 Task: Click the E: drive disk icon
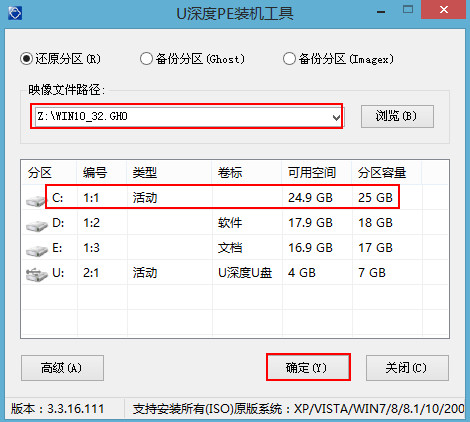click(x=37, y=250)
